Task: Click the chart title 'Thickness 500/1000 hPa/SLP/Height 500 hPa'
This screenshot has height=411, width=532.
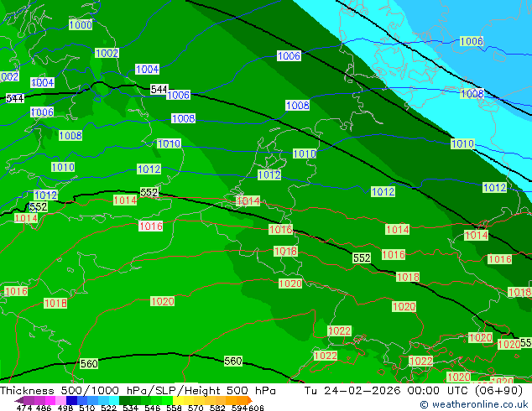Action: click(138, 391)
